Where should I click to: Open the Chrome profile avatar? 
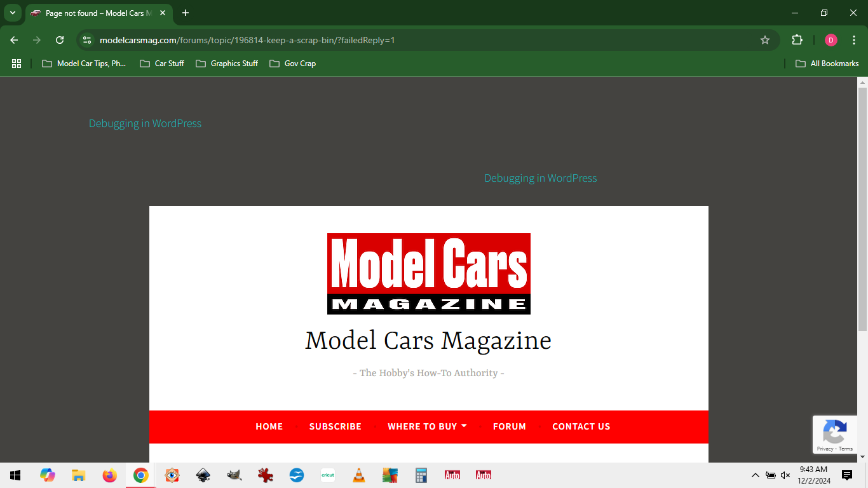point(831,40)
